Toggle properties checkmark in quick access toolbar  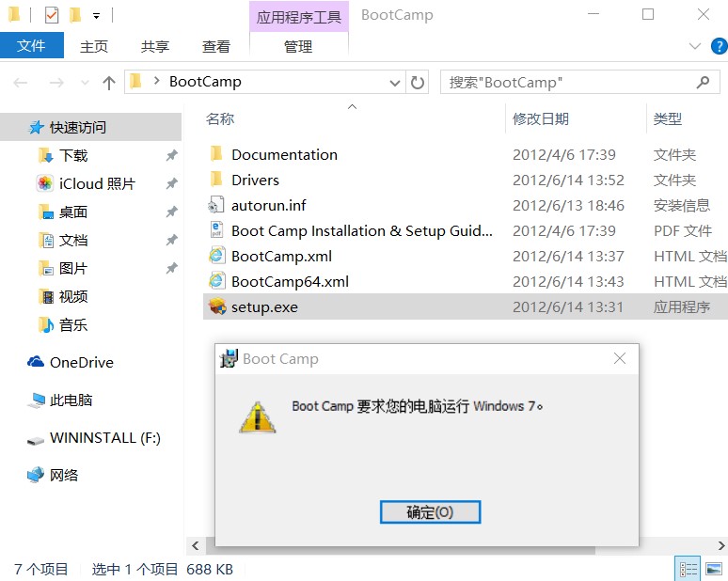coord(52,15)
